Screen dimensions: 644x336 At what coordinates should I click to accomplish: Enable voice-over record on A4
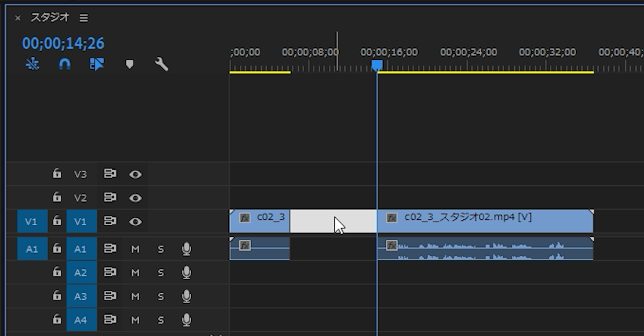(187, 319)
